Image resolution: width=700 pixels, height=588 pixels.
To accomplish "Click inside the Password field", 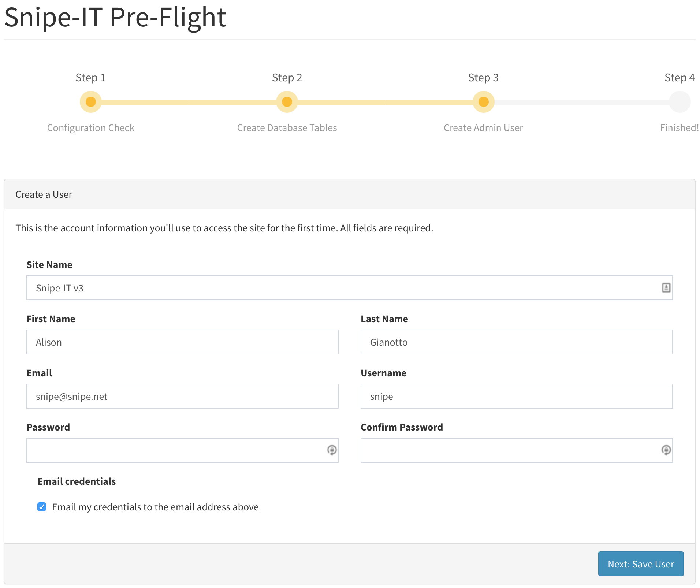I will pos(176,450).
